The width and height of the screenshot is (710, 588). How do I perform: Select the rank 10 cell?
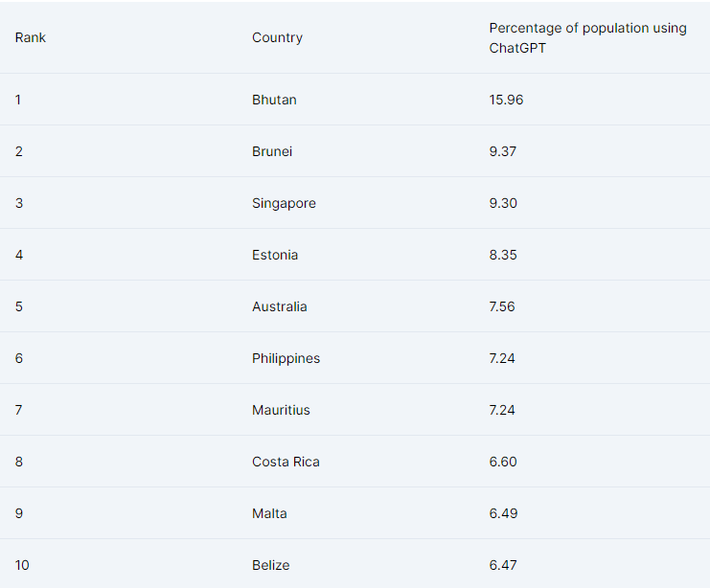tap(22, 565)
